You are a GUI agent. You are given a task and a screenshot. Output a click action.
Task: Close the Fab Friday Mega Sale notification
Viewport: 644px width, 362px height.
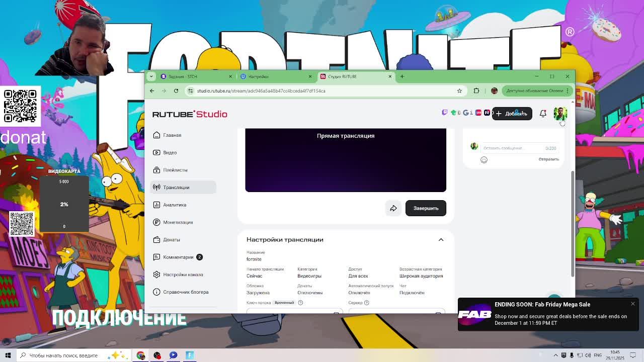click(x=633, y=304)
